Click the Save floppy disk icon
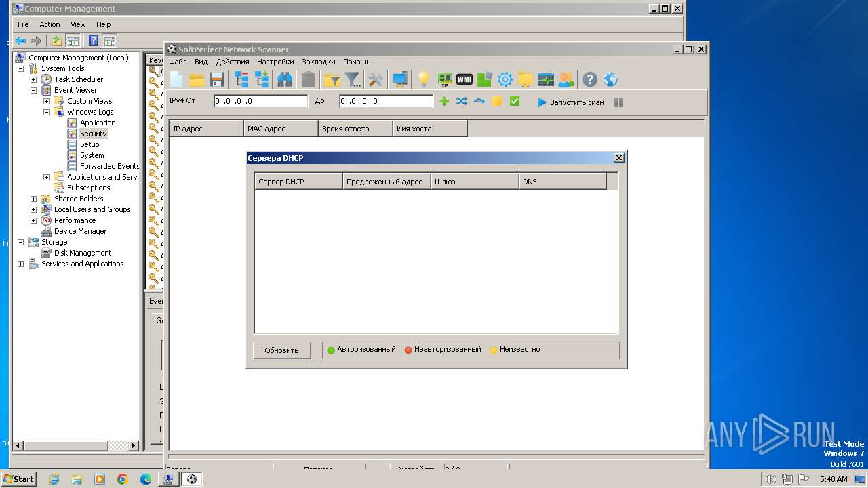 pos(217,79)
